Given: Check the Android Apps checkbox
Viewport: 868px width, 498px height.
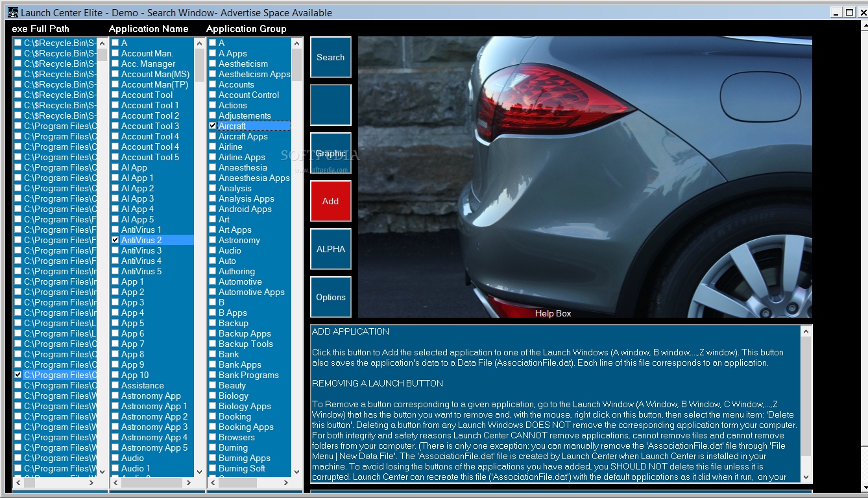Looking at the screenshot, I should click(x=212, y=209).
